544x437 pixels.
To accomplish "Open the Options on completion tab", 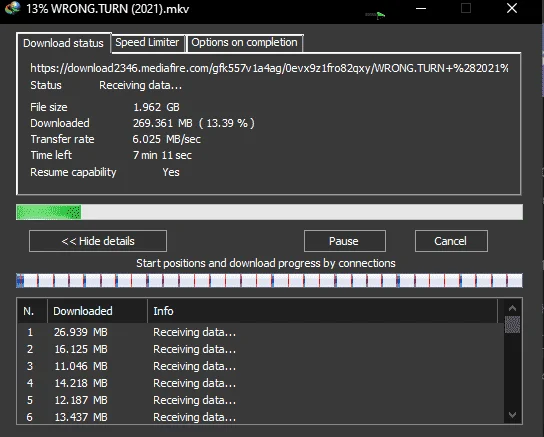I will pyautogui.click(x=244, y=42).
